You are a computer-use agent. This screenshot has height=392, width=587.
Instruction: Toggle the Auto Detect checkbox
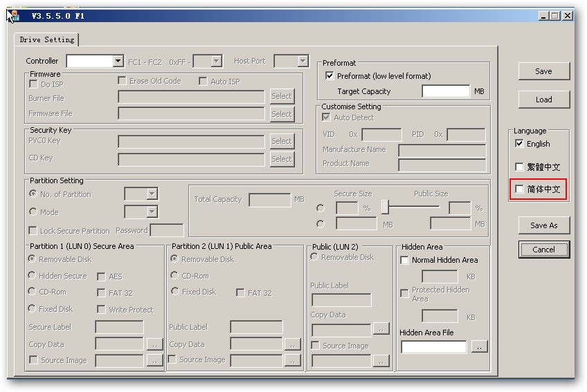326,118
